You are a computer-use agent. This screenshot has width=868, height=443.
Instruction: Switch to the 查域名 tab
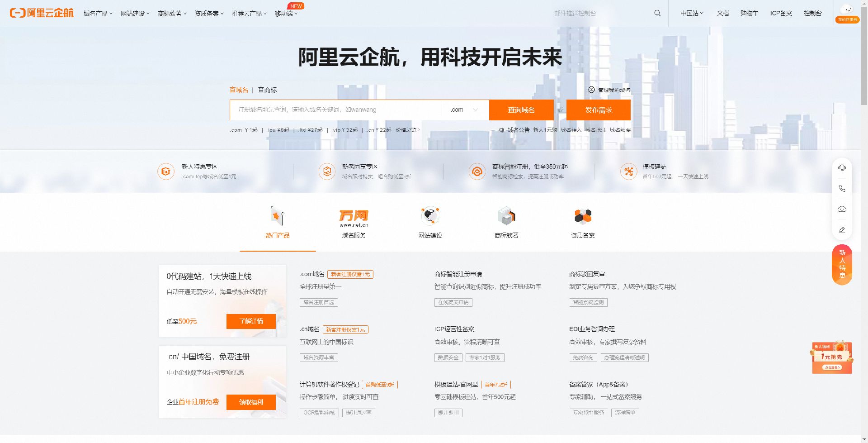coord(239,90)
